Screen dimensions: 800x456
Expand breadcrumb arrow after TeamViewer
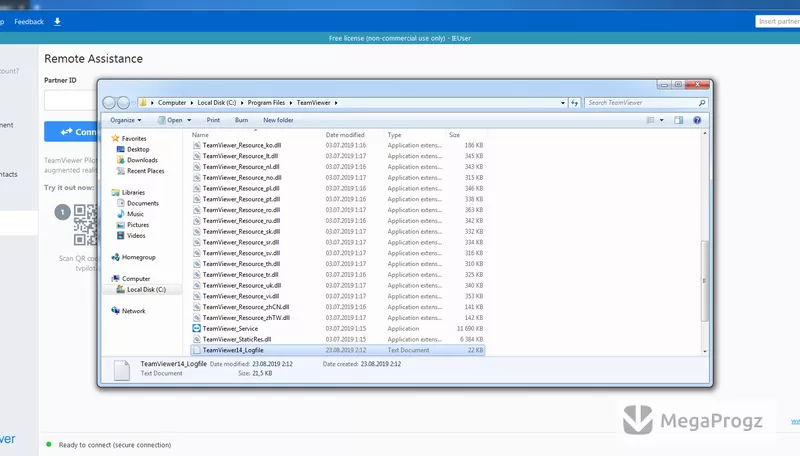point(336,103)
